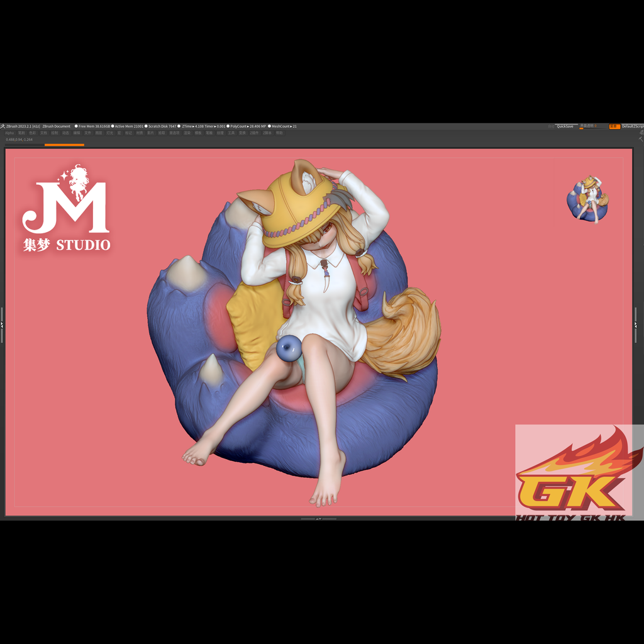Open the 文档 (Document) menu
This screenshot has width=644, height=644.
click(43, 133)
